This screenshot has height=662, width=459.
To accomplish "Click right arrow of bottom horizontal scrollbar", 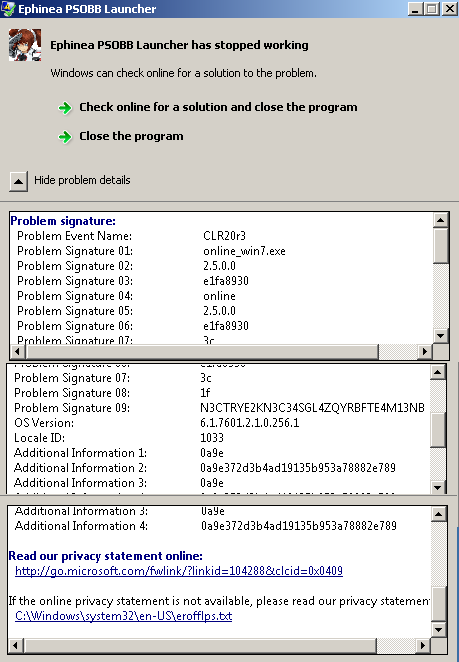I will 423,646.
